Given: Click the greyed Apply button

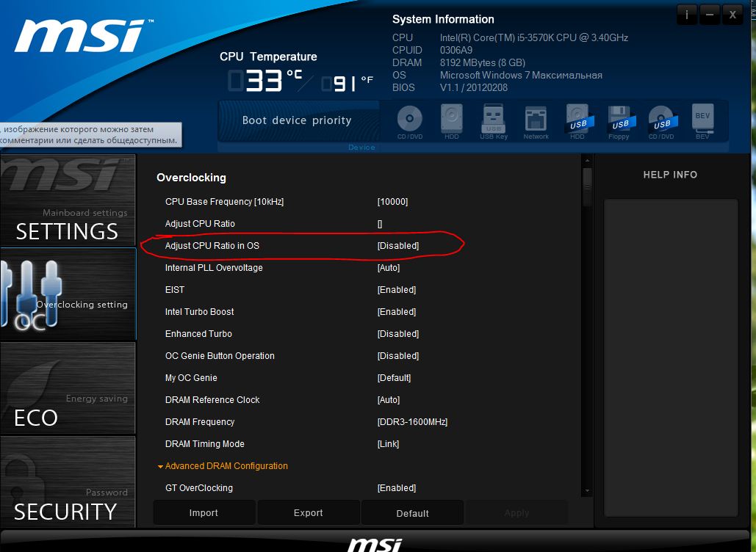Looking at the screenshot, I should click(517, 513).
